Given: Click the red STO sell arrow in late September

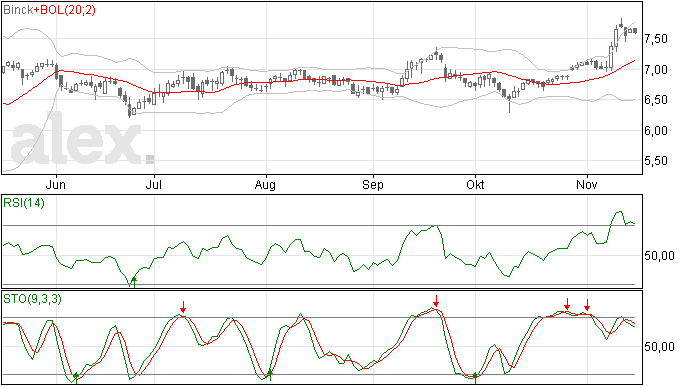Looking at the screenshot, I should tap(436, 301).
